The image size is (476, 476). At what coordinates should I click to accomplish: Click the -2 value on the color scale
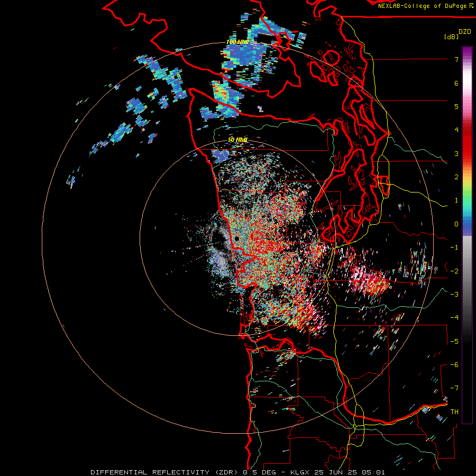(x=454, y=271)
